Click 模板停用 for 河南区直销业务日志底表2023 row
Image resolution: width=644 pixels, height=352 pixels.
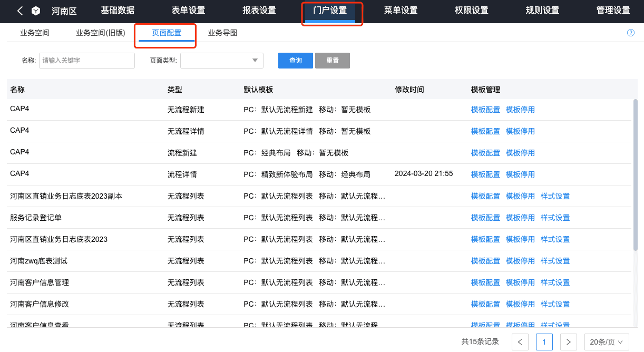click(520, 239)
